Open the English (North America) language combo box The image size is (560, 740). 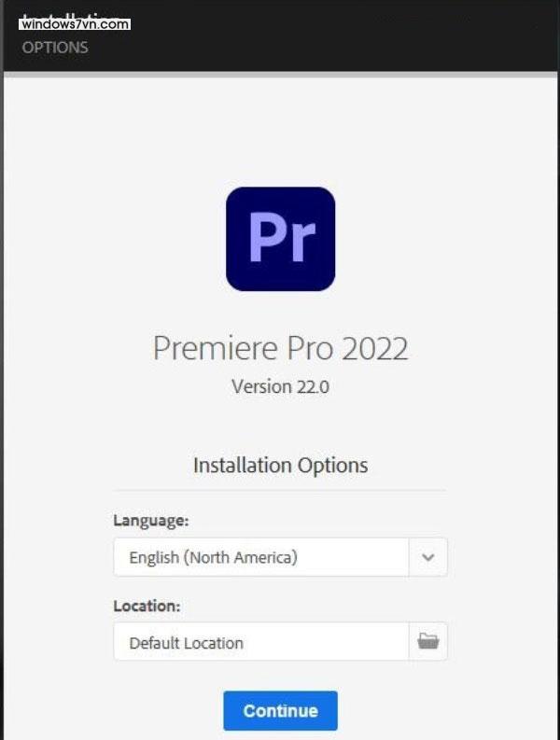coord(261,557)
